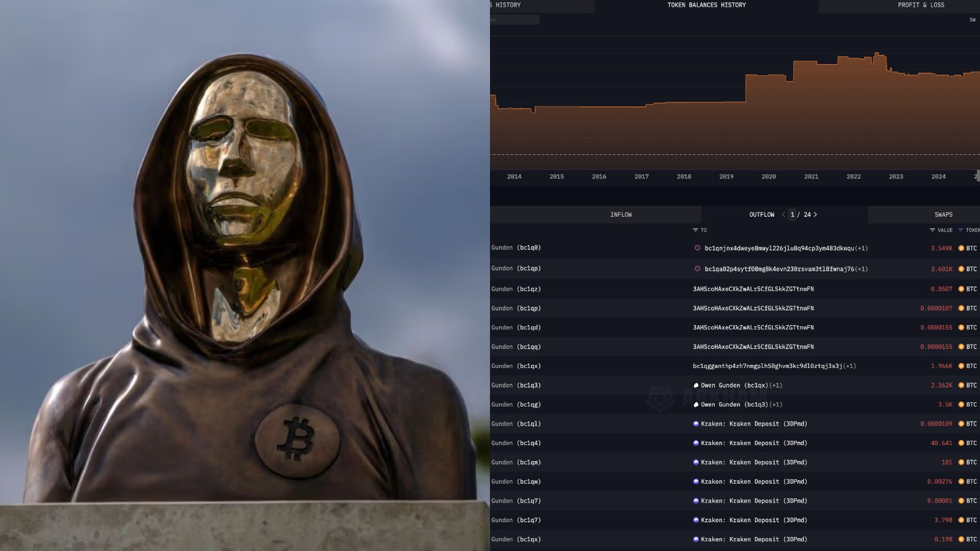
Task: Open Kraken Deposit link in 40.641 row
Action: click(754, 443)
